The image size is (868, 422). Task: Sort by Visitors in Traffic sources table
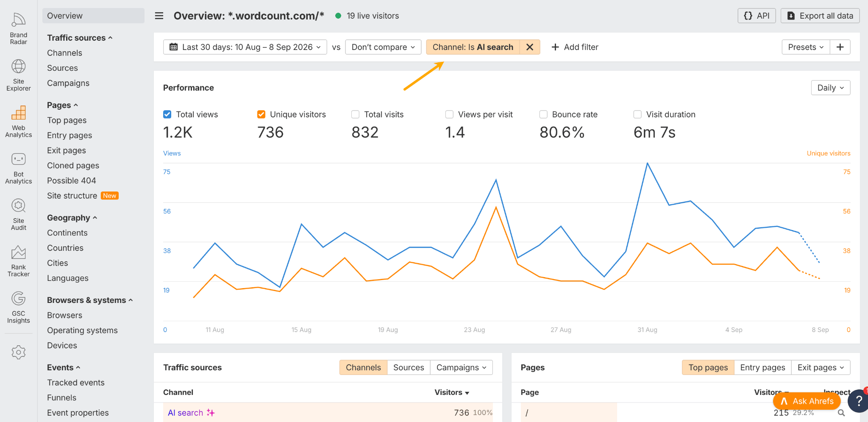451,392
